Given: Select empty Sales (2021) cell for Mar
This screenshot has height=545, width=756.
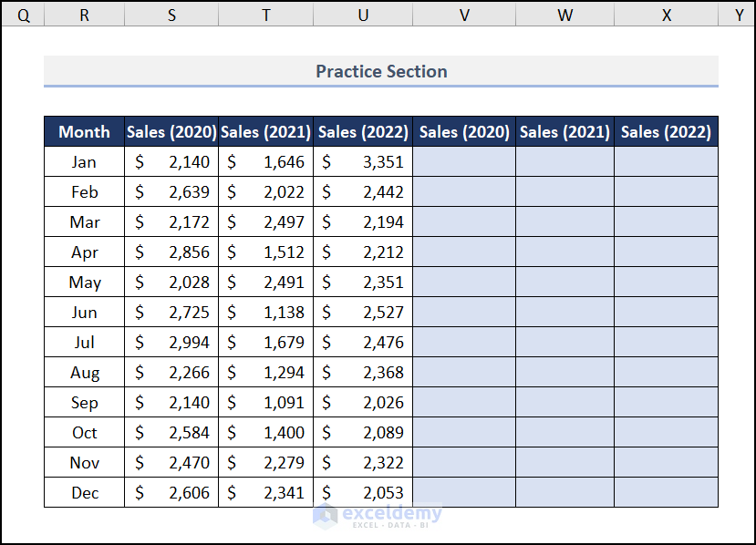Looking at the screenshot, I should tap(564, 222).
